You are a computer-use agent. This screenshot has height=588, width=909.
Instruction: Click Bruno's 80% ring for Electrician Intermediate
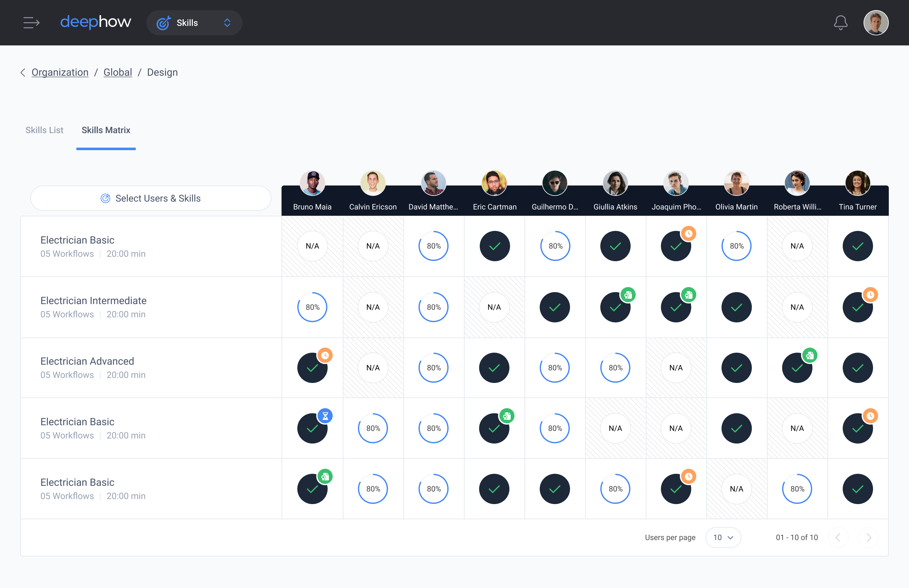[312, 307]
